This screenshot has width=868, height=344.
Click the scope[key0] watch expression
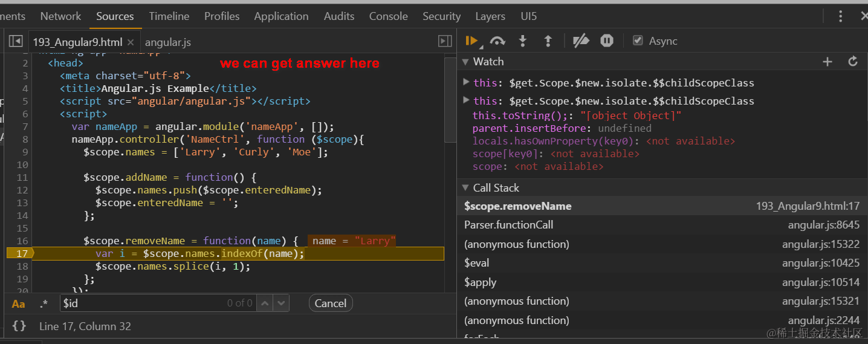pyautogui.click(x=556, y=154)
